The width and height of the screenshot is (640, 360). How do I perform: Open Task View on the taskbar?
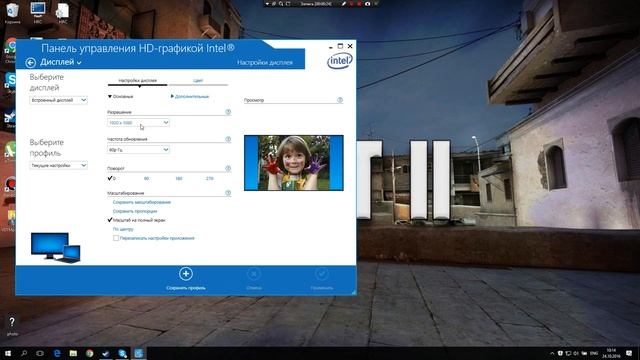tap(40, 353)
